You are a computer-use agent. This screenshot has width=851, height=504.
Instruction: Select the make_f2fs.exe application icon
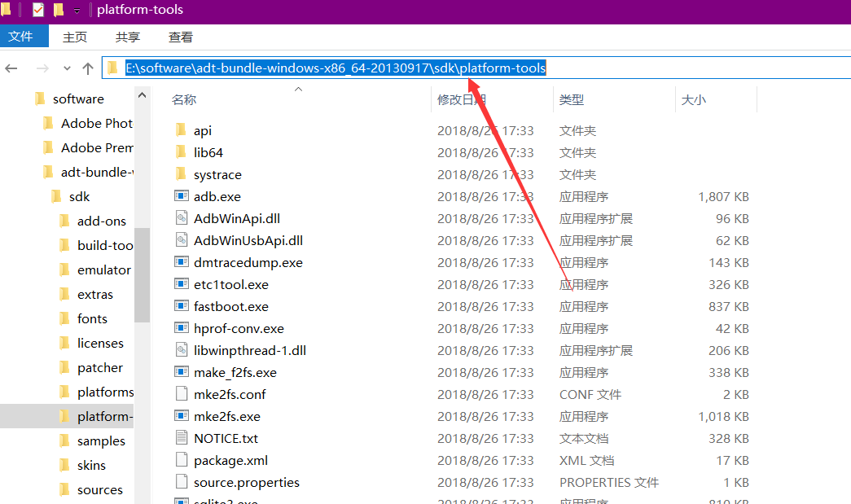pyautogui.click(x=182, y=371)
